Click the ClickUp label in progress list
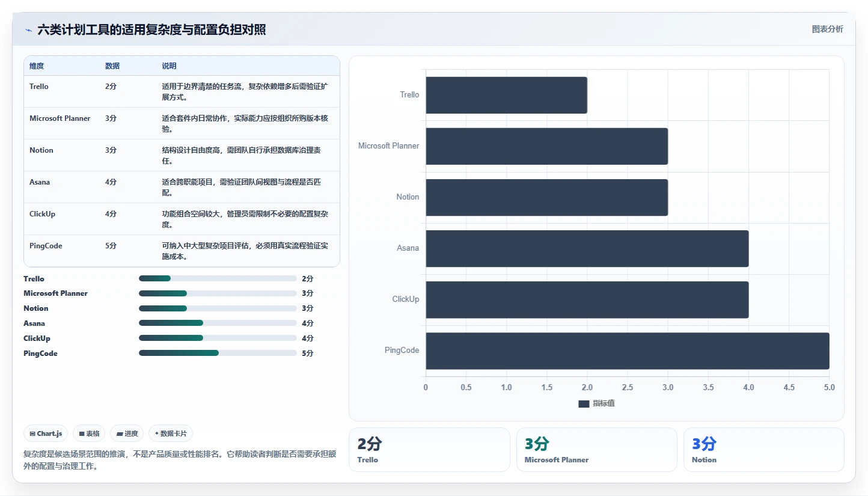The image size is (868, 496). tap(37, 338)
